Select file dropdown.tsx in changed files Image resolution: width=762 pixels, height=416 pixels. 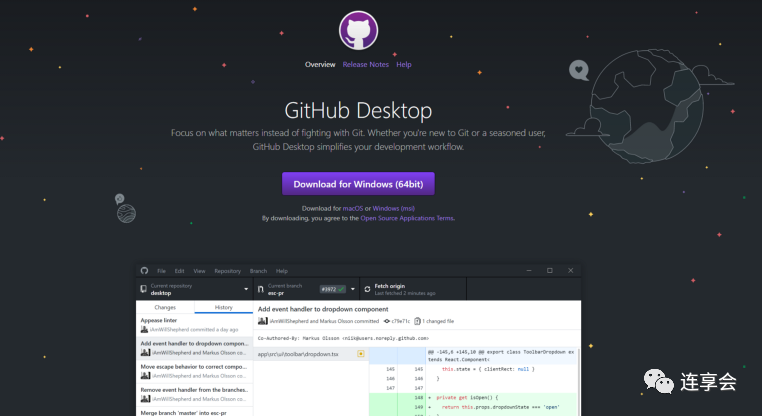coord(311,354)
